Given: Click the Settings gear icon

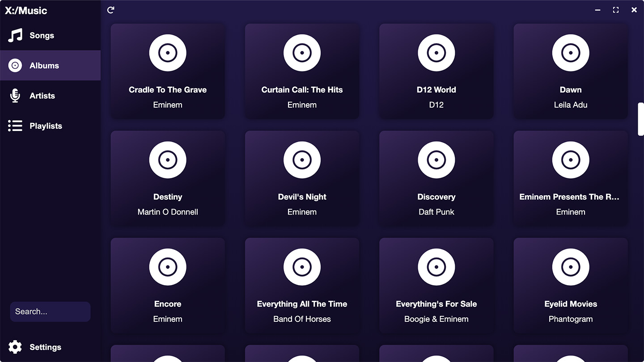Looking at the screenshot, I should click(x=15, y=347).
